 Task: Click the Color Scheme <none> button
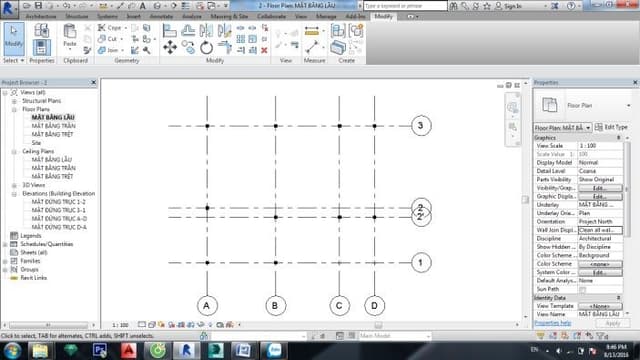point(600,264)
